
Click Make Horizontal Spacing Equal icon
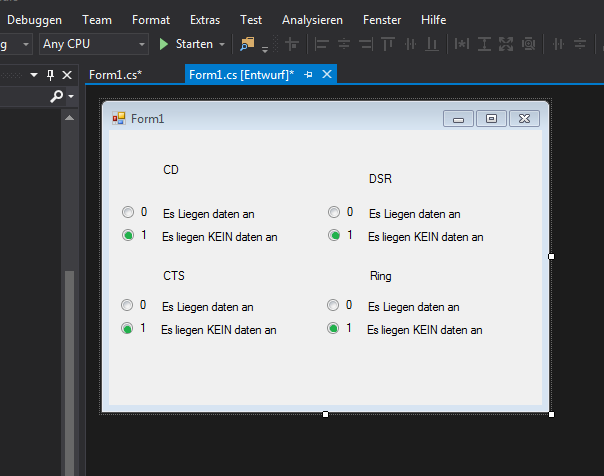tap(558, 44)
